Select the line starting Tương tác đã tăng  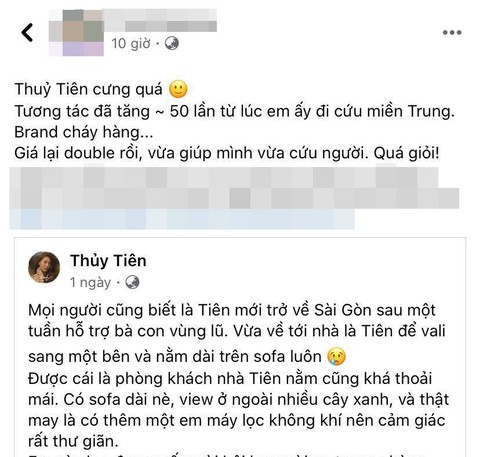(x=235, y=111)
